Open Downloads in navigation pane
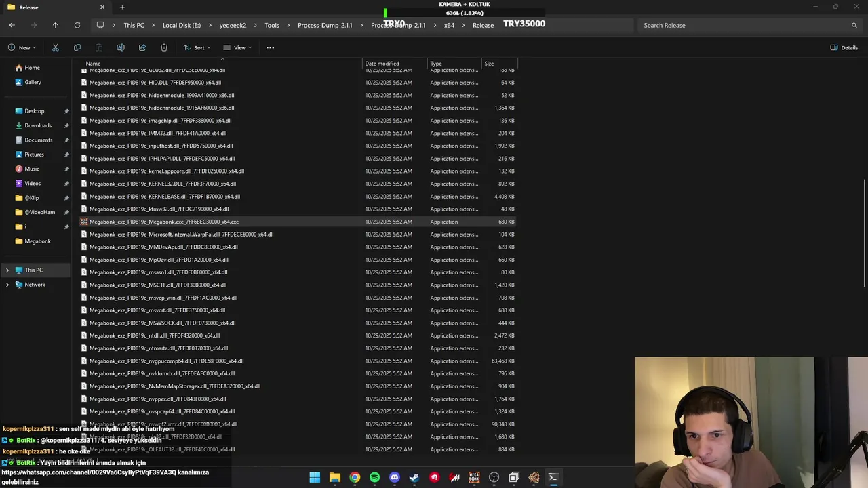Screen dimensions: 868x488 38,125
